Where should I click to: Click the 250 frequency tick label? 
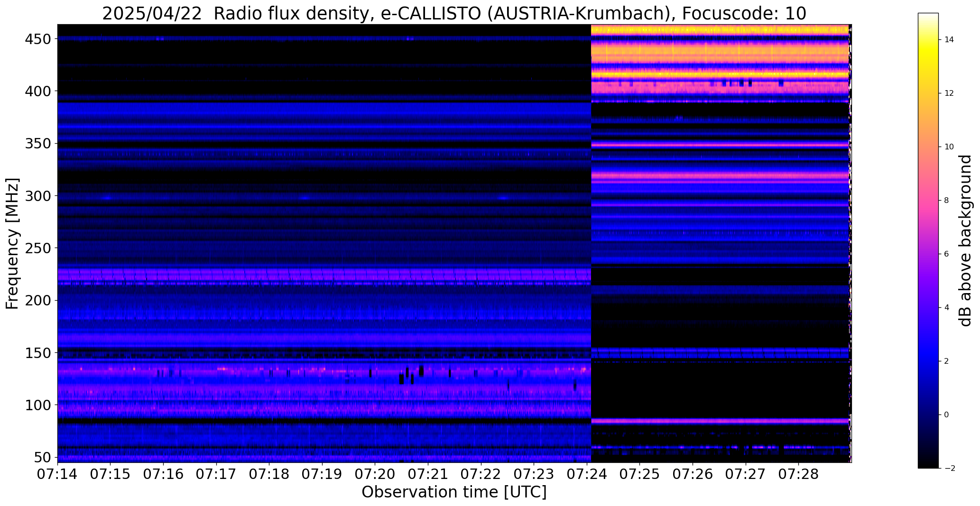(37, 248)
